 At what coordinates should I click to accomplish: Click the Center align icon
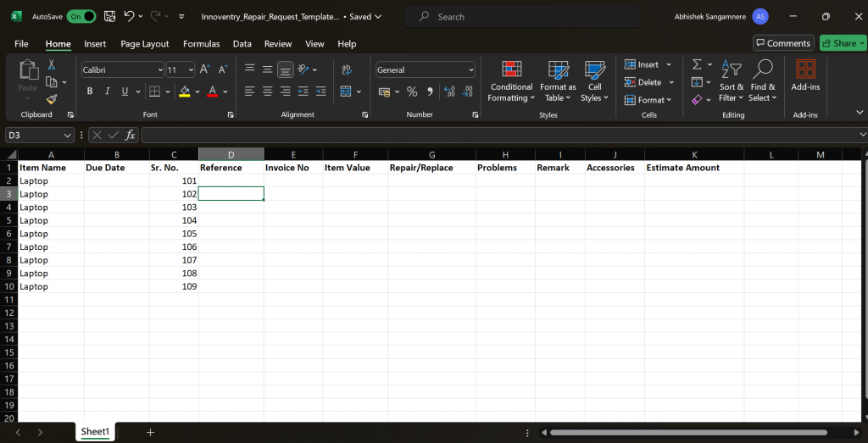pos(267,91)
